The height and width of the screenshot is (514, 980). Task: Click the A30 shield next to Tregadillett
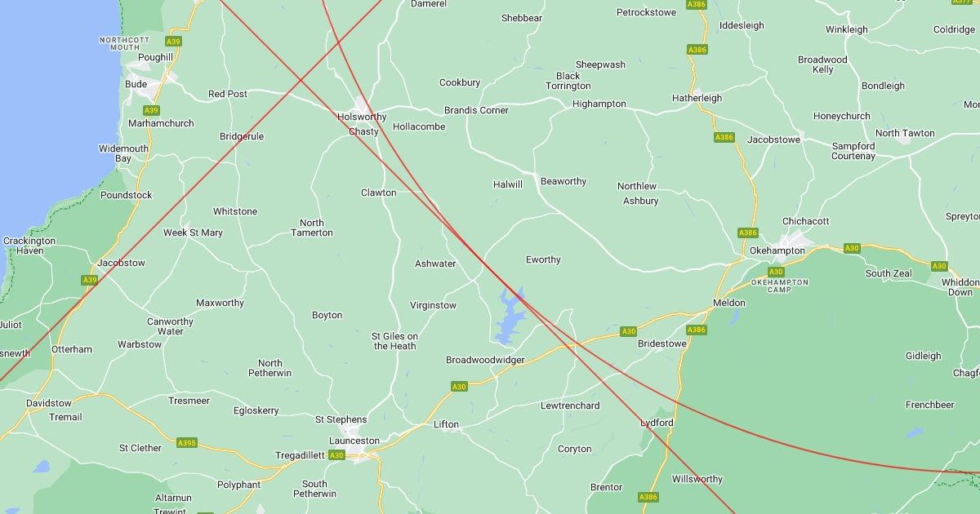pyautogui.click(x=336, y=454)
